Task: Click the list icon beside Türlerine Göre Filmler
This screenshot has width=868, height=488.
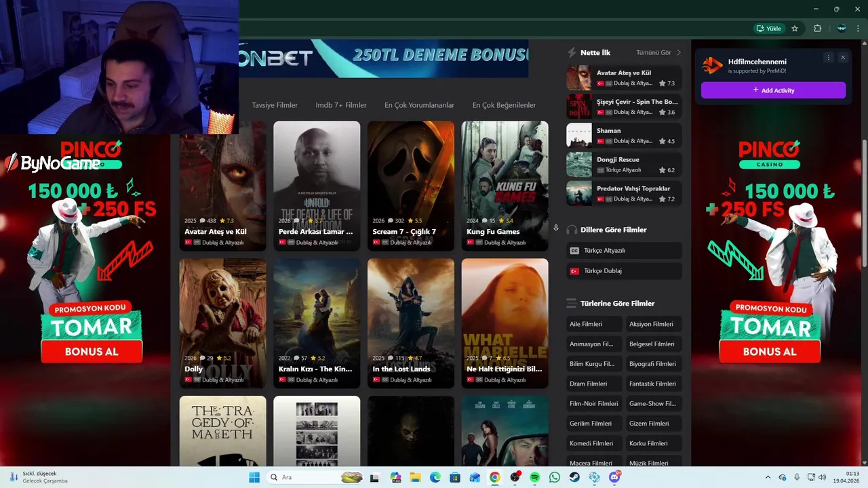Action: (x=572, y=304)
